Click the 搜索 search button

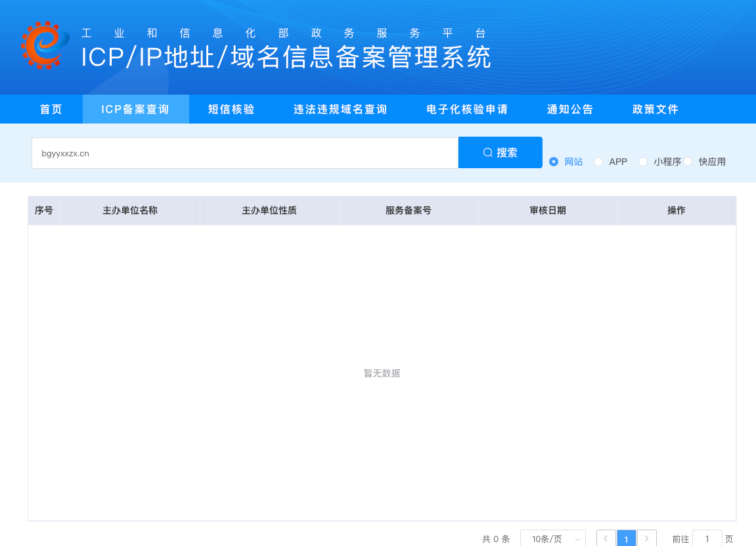[x=500, y=153]
